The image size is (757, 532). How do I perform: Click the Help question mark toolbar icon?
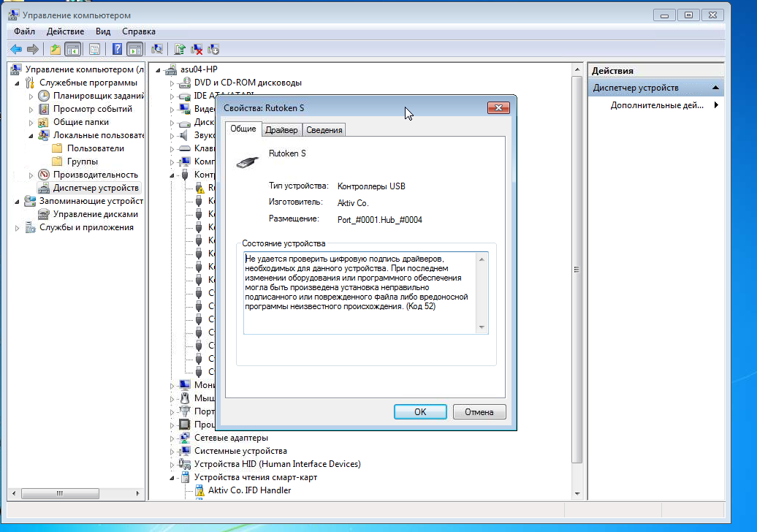116,49
